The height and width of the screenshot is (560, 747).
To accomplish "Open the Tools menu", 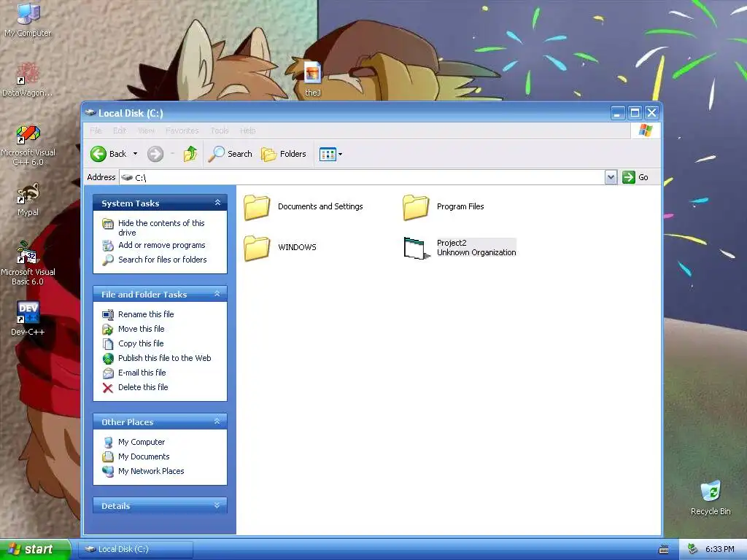I will point(220,131).
